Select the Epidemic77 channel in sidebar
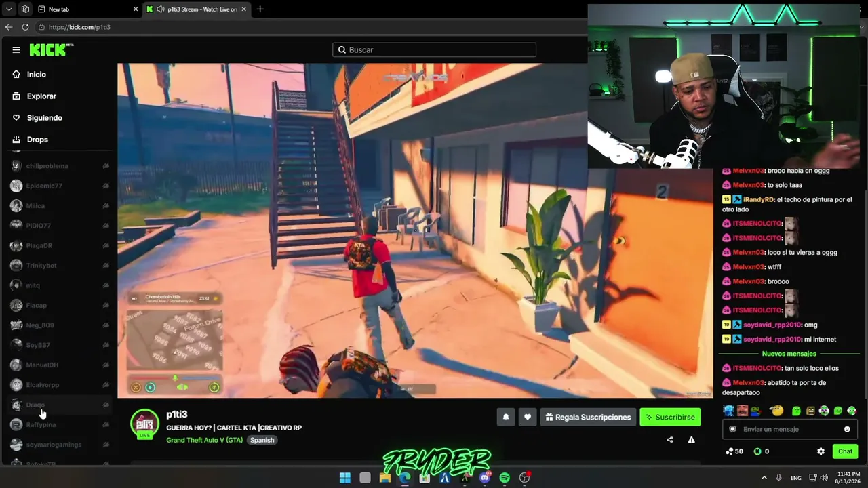868x488 pixels. pos(60,186)
